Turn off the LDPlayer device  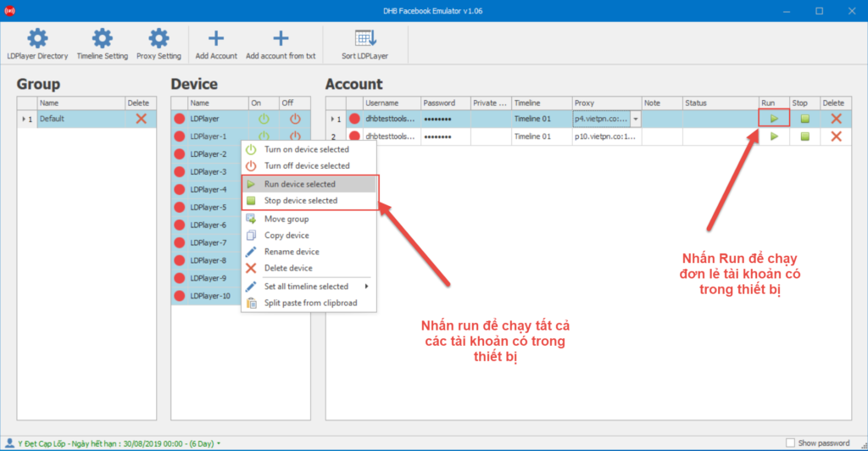[295, 119]
